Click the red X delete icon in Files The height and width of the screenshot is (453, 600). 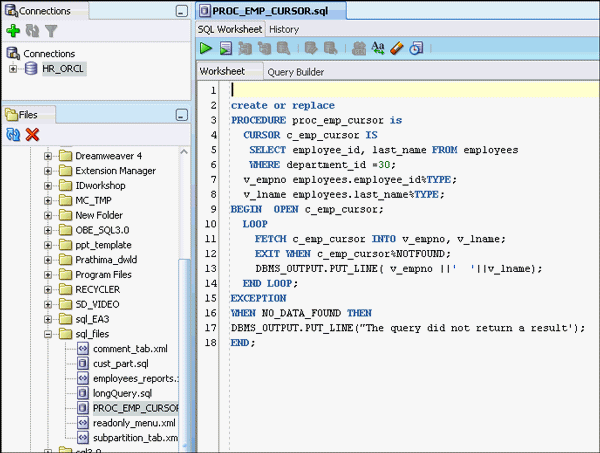pyautogui.click(x=32, y=135)
